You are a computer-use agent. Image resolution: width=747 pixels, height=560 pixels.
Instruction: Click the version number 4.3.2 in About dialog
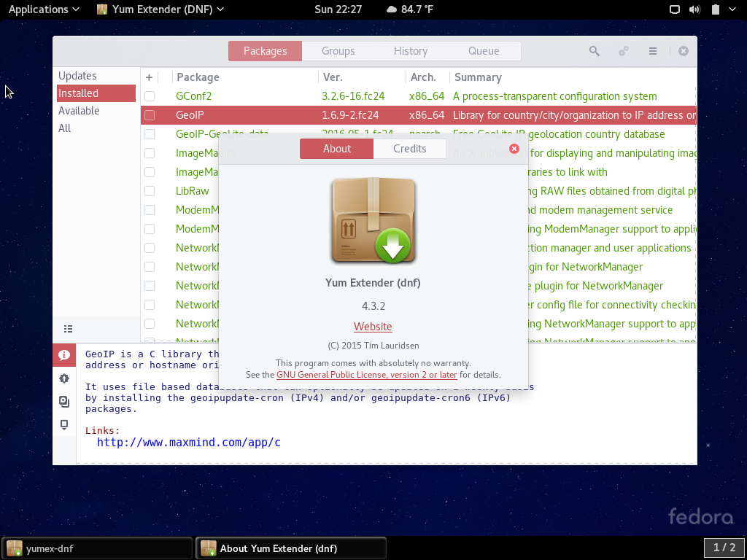pyautogui.click(x=373, y=306)
